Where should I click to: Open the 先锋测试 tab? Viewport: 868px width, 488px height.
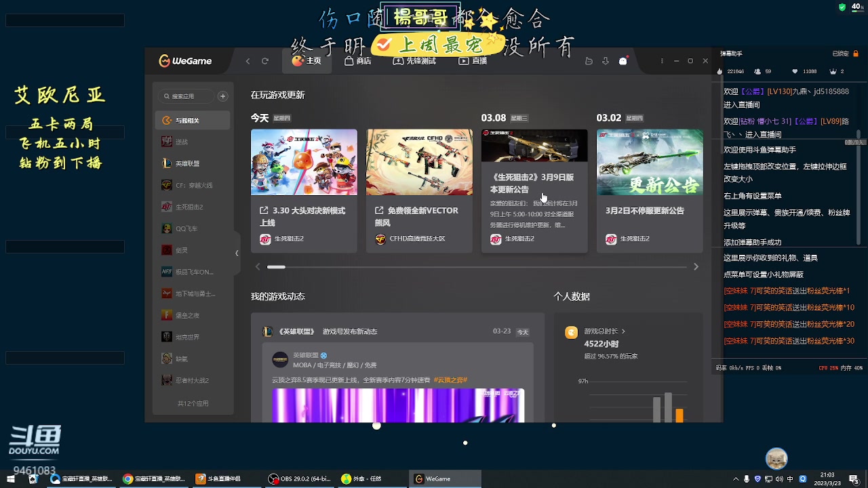pos(414,61)
